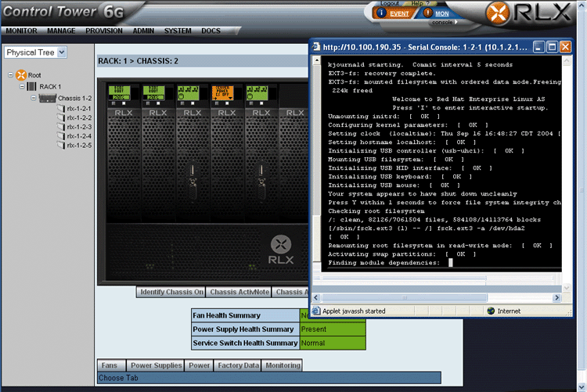This screenshot has width=587, height=392.
Task: Open the Physical Tree dropdown
Action: pos(35,52)
